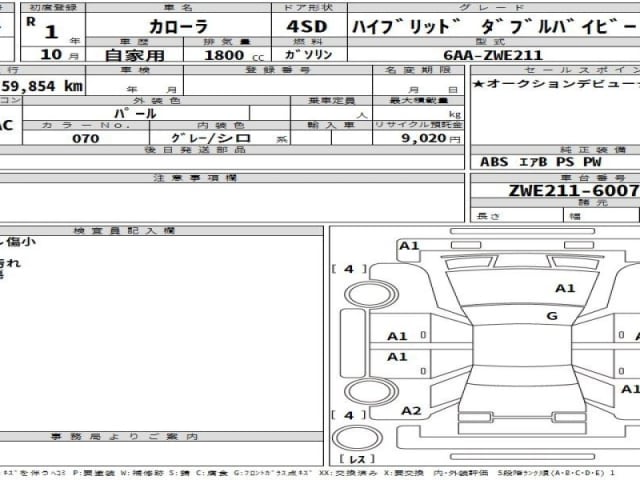Select model code 6AA-ZWE211

click(x=493, y=55)
